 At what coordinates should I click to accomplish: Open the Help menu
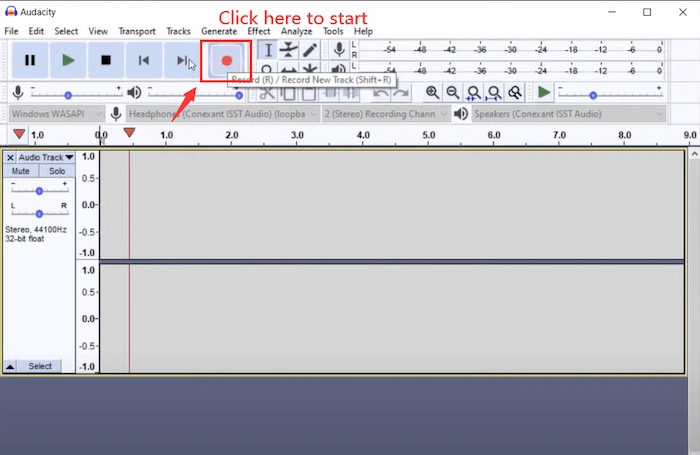[x=363, y=31]
